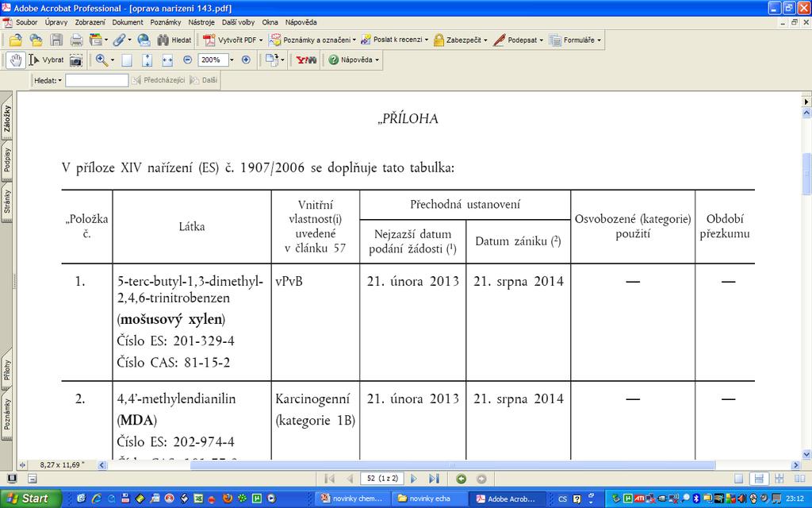Set view to Actual Size page icon

point(127,60)
